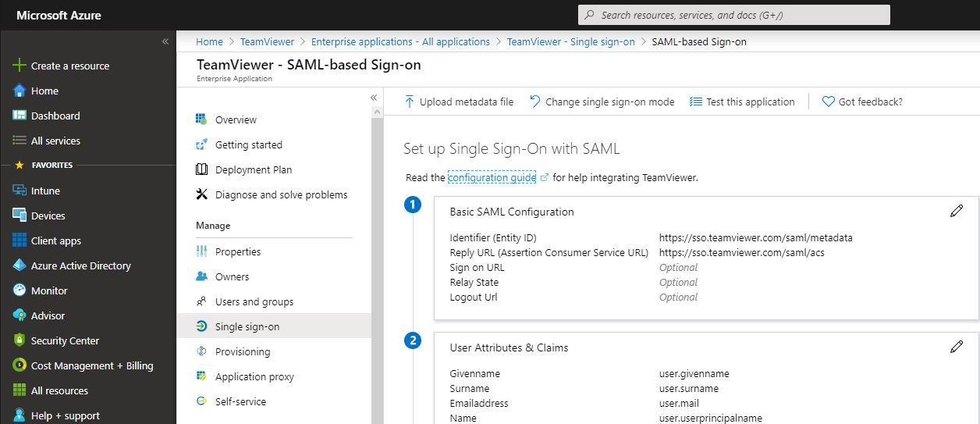The image size is (980, 424).
Task: Click the Intune icon in favorites
Action: (x=20, y=191)
